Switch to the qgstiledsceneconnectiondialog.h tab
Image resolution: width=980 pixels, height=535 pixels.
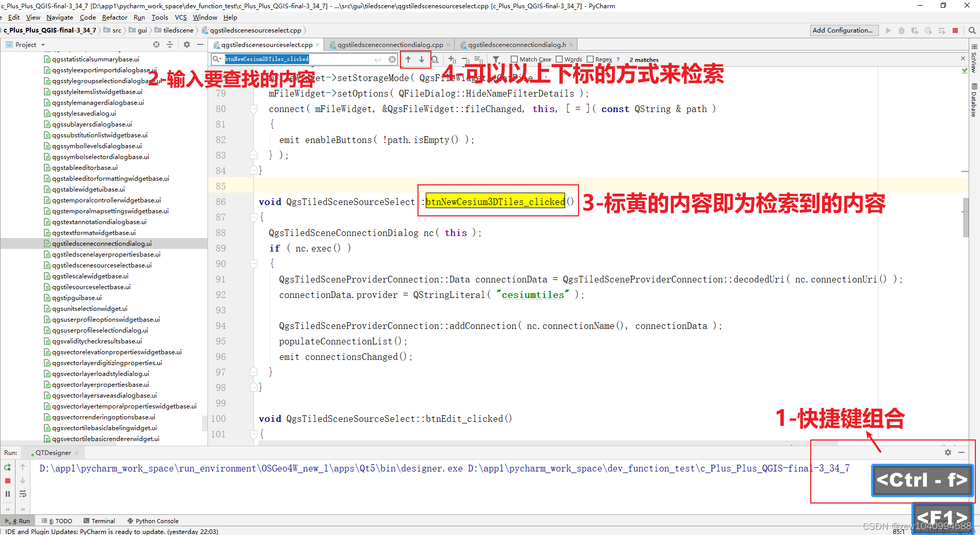514,44
